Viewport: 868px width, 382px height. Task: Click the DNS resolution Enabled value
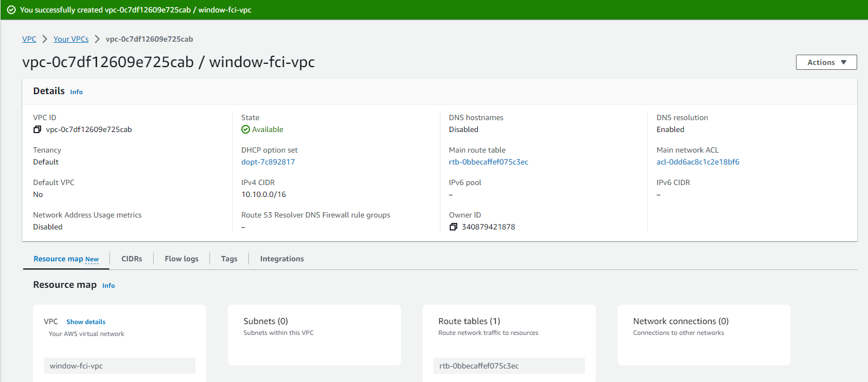click(x=670, y=129)
